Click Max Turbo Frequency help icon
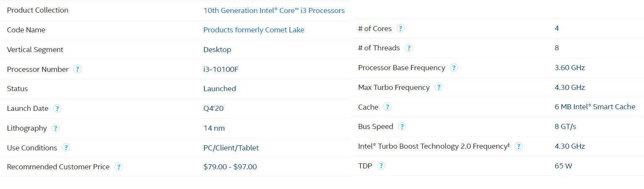Viewport: 644px width, 189px height. click(x=439, y=87)
